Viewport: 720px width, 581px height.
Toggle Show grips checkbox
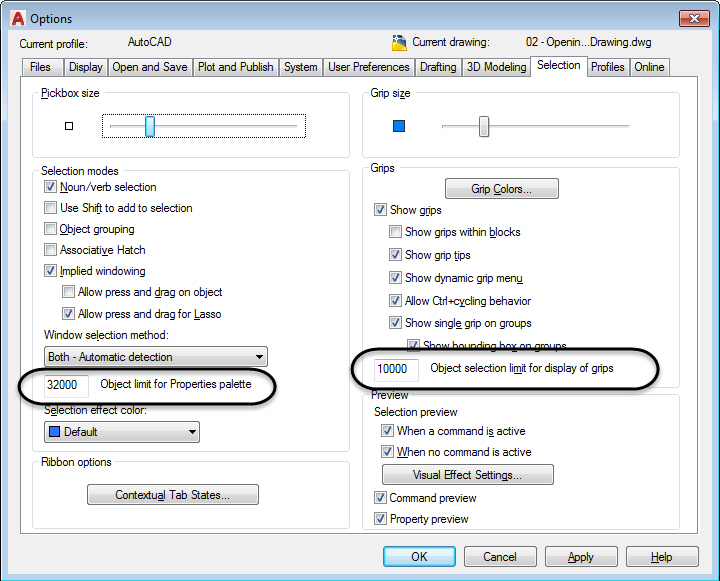pos(380,210)
